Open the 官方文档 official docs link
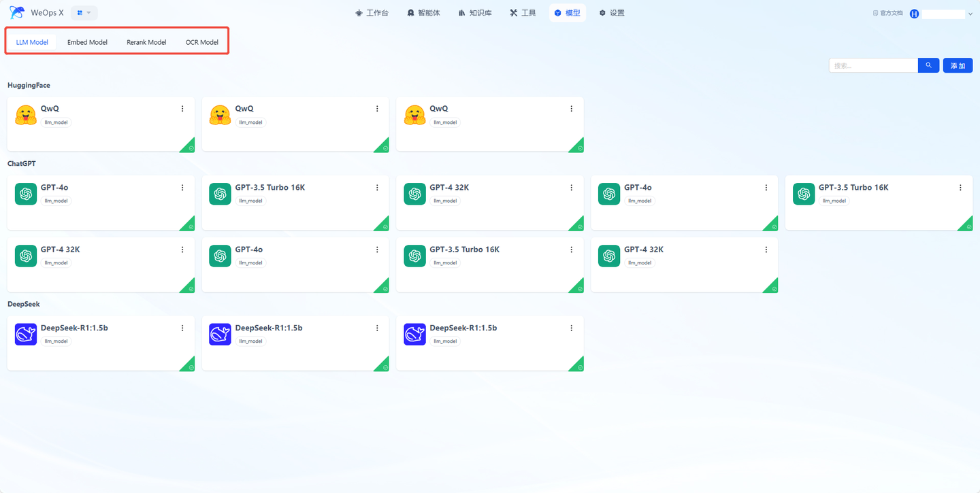This screenshot has width=980, height=493. pos(887,13)
